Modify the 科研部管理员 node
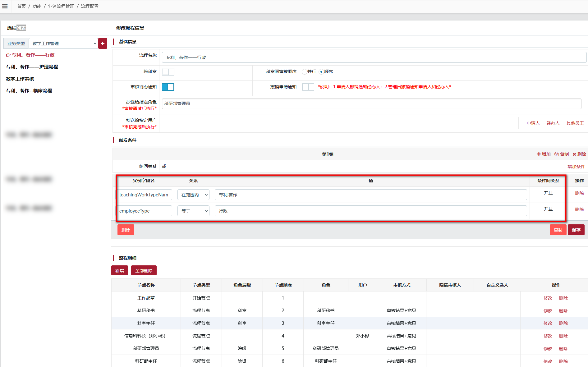 pyautogui.click(x=548, y=349)
